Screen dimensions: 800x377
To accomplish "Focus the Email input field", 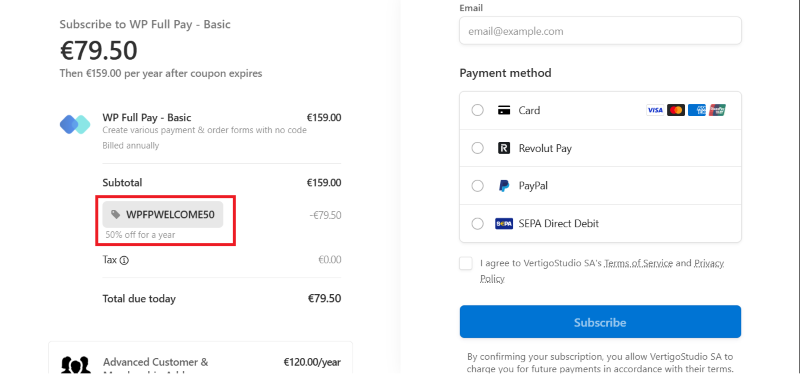I will pos(600,31).
